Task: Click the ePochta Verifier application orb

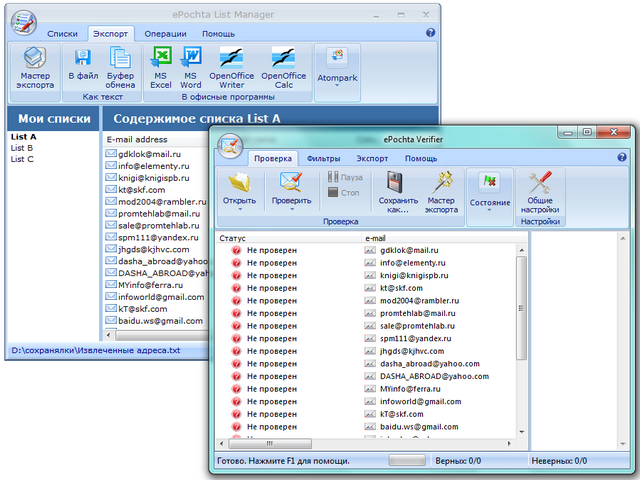Action: [x=230, y=146]
